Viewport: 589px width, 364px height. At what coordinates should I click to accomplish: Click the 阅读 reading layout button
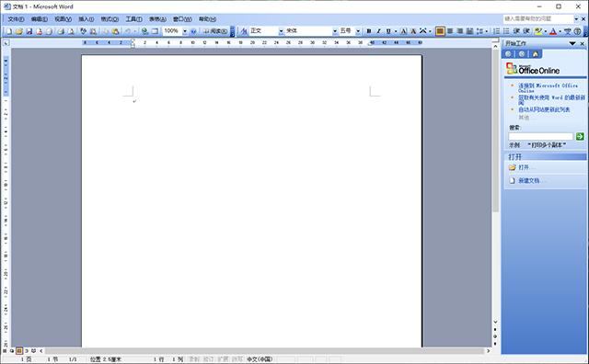(x=215, y=31)
